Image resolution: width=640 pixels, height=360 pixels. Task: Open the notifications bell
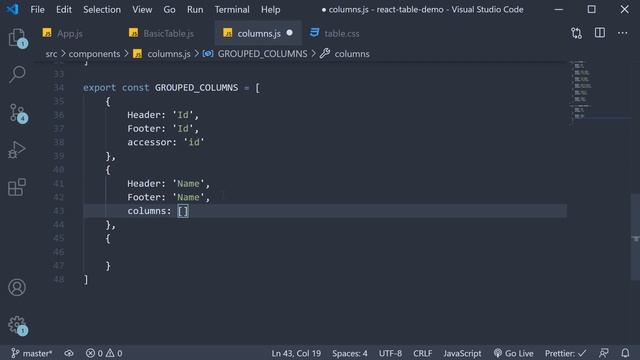pyautogui.click(x=625, y=353)
